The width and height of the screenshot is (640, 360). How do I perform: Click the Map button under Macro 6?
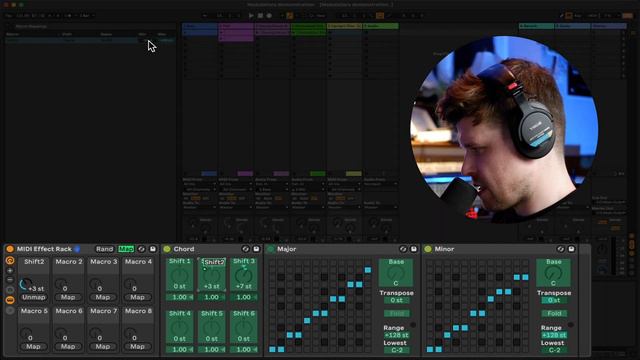pos(68,347)
